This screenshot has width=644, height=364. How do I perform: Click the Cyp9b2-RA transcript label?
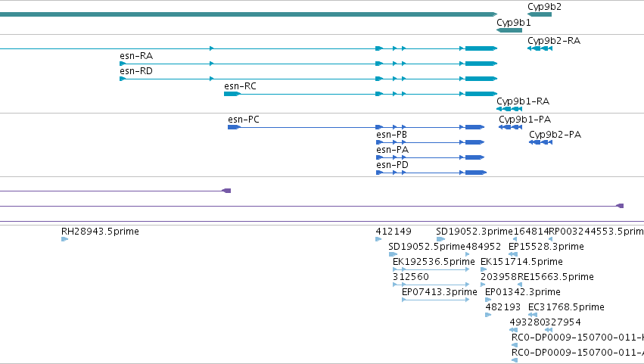point(554,41)
